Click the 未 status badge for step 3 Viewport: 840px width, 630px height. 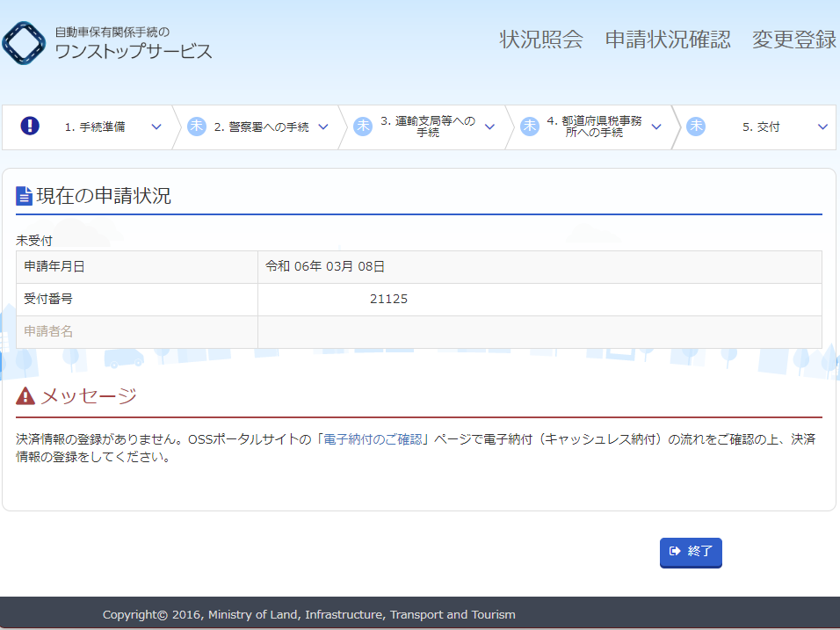pos(363,127)
